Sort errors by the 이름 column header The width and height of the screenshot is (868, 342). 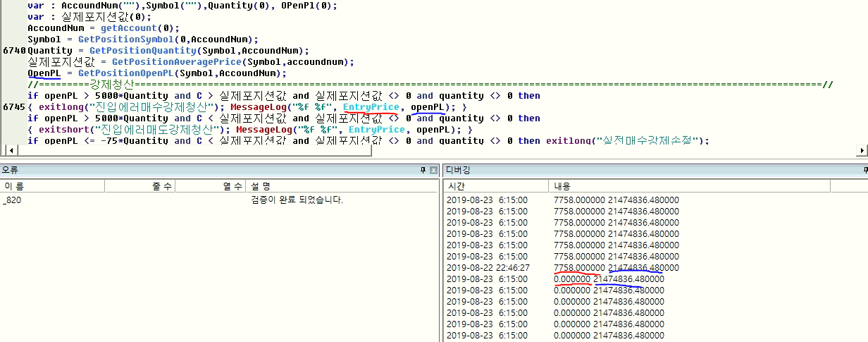[53, 186]
